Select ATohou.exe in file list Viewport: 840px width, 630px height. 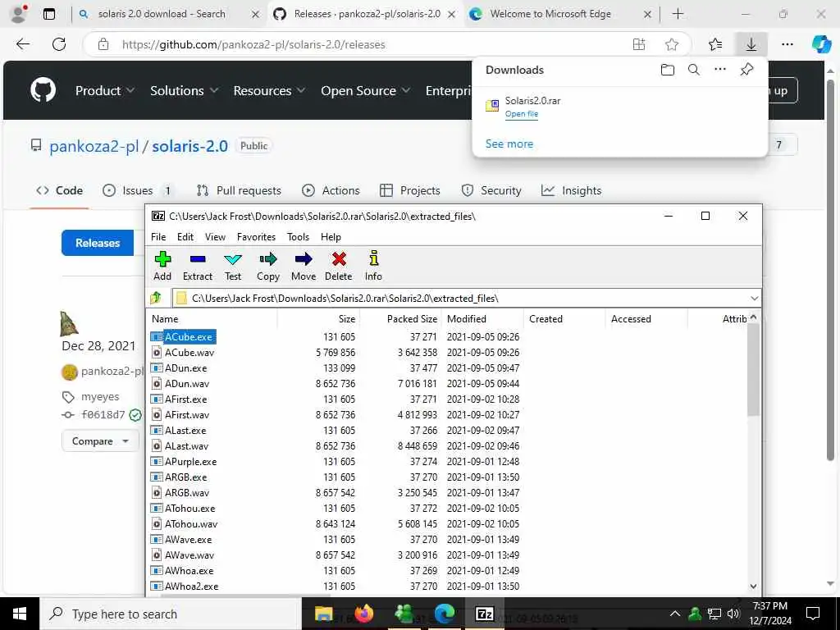pos(189,509)
